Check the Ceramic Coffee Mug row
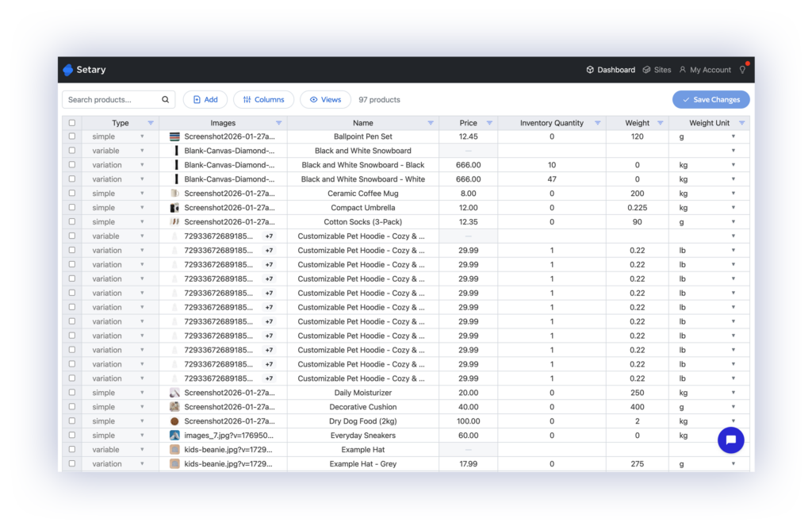This screenshot has width=812, height=526. pyautogui.click(x=72, y=194)
